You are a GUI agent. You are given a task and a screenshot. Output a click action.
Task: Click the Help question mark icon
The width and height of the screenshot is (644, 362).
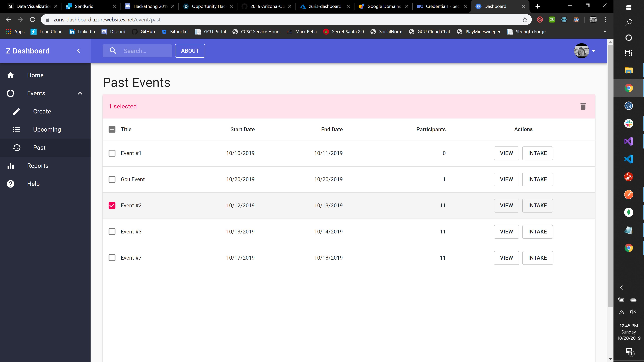point(11,184)
